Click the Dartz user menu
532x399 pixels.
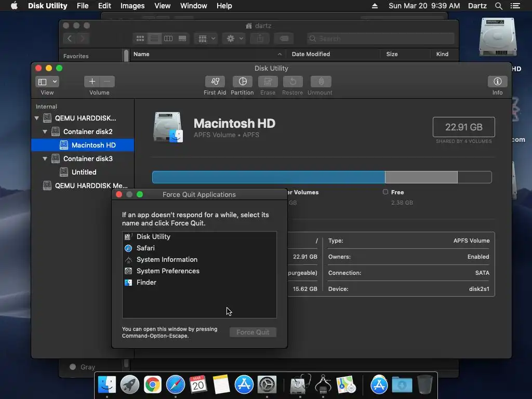[477, 6]
